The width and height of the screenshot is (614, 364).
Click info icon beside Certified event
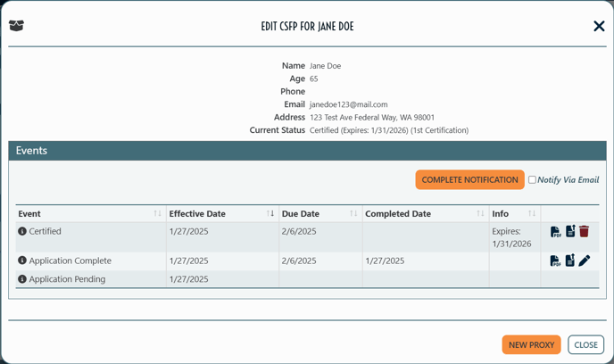[22, 231]
